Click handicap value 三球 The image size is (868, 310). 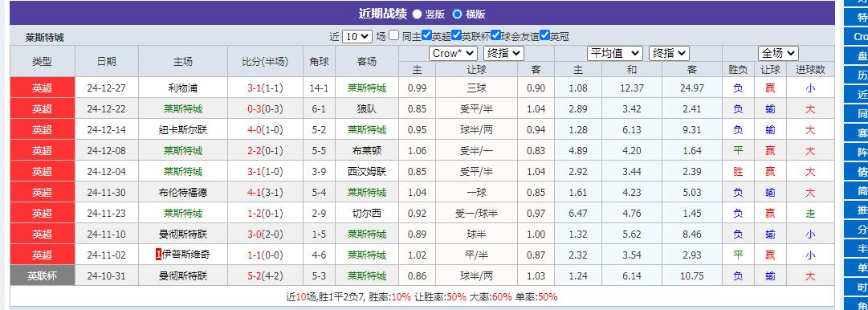click(x=477, y=88)
